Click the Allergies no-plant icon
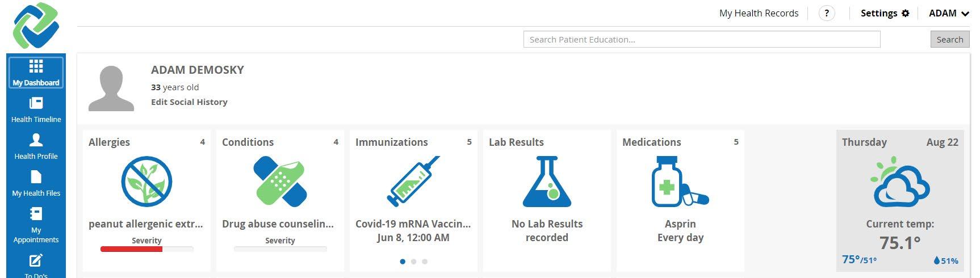 [146, 182]
